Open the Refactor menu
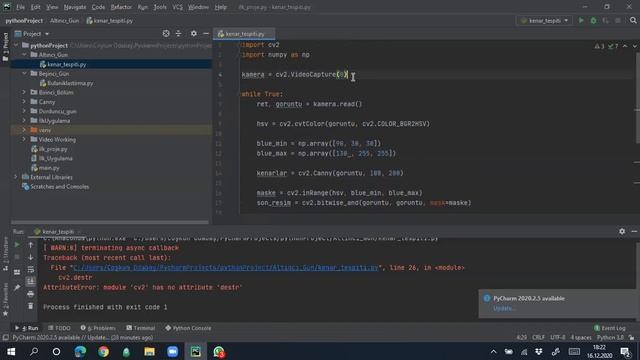This screenshot has width=640, height=360. point(121,7)
